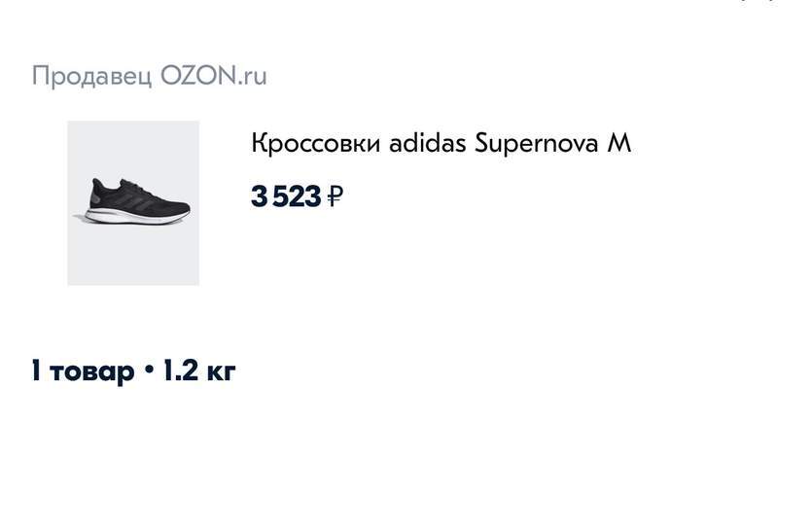This screenshot has width=812, height=530.
Task: Click the word Кроссовки in the title
Action: (315, 144)
